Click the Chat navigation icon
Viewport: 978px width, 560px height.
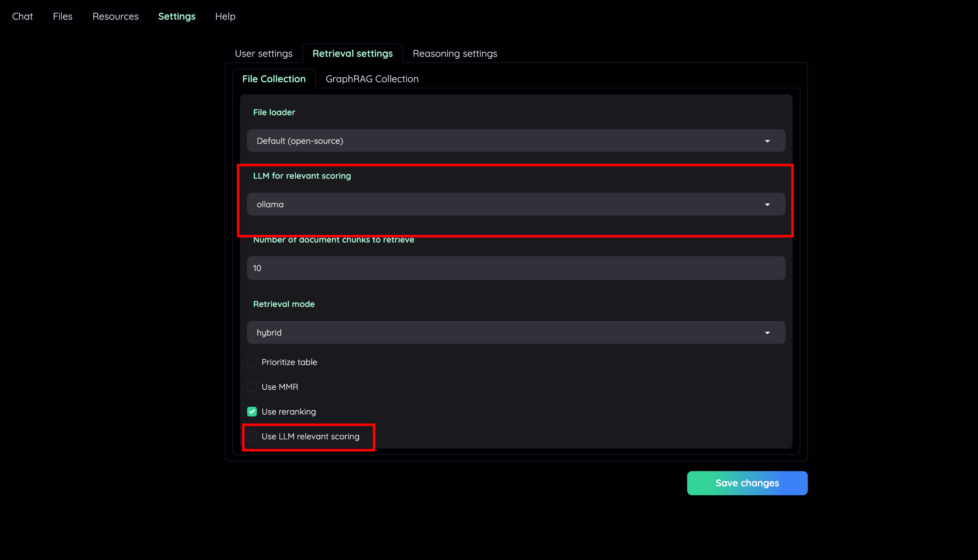22,16
